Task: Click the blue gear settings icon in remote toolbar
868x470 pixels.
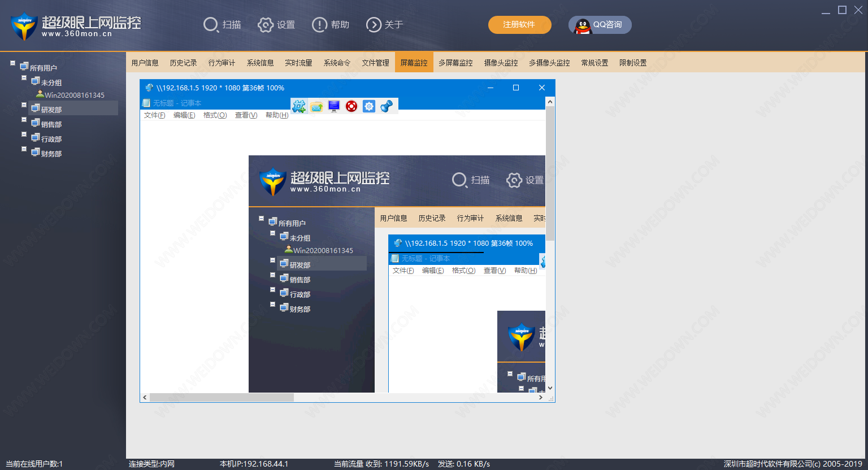Action: point(369,106)
